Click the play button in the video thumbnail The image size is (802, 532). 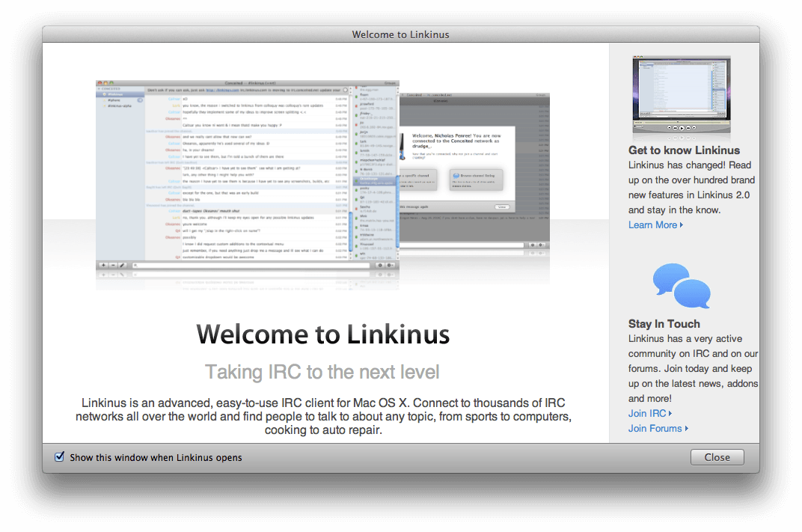[x=682, y=128]
